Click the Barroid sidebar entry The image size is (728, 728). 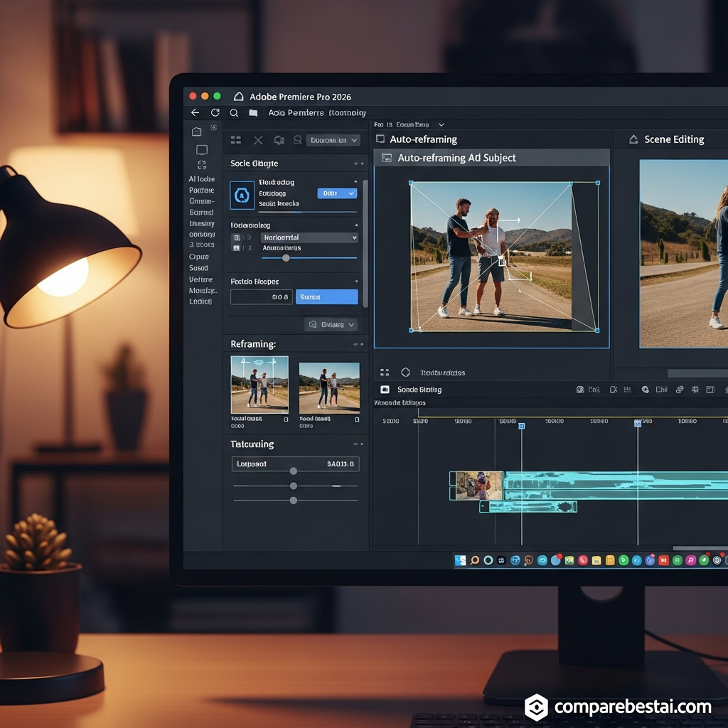pyautogui.click(x=201, y=212)
